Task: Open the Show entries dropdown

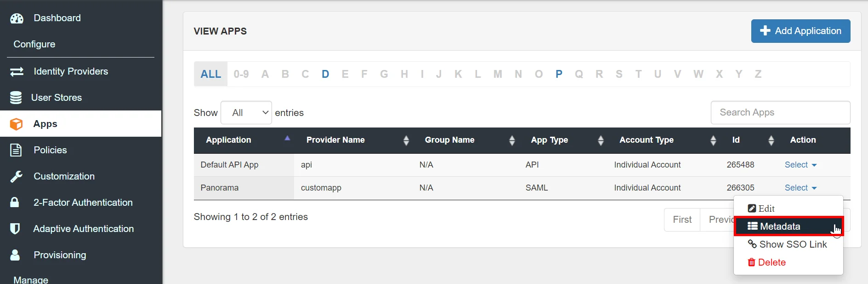Action: (x=246, y=113)
